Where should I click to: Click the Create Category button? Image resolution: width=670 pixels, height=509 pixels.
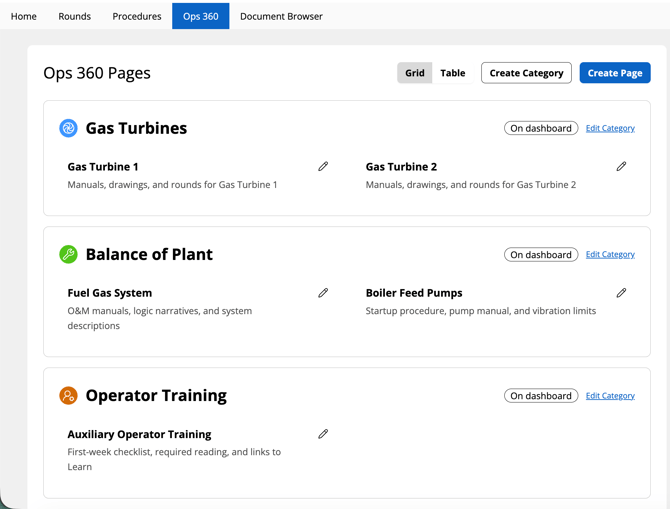pyautogui.click(x=526, y=73)
